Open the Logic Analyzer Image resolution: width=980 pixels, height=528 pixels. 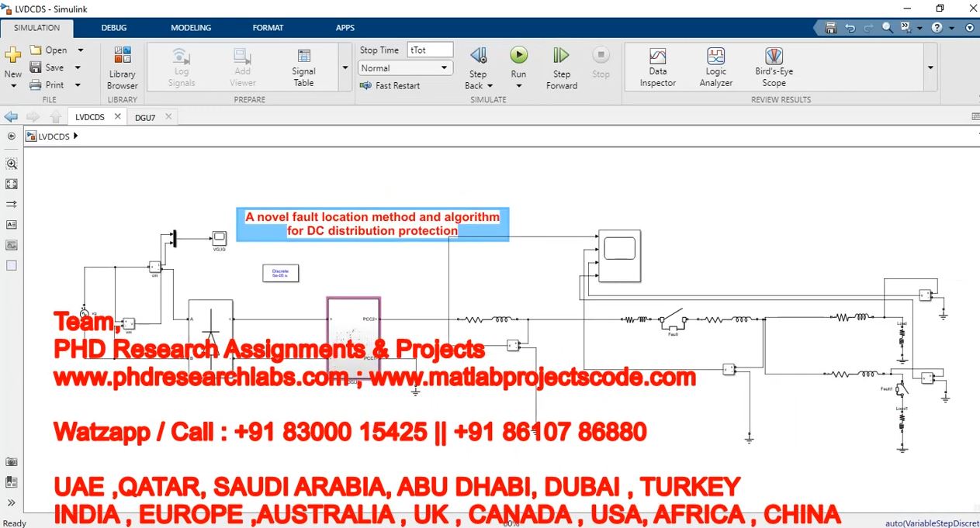pyautogui.click(x=715, y=67)
